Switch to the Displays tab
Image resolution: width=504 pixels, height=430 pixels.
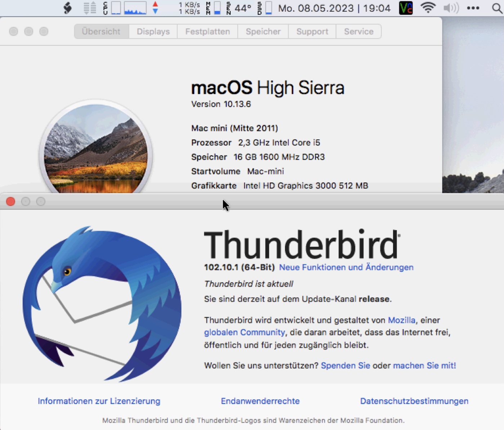coord(153,31)
